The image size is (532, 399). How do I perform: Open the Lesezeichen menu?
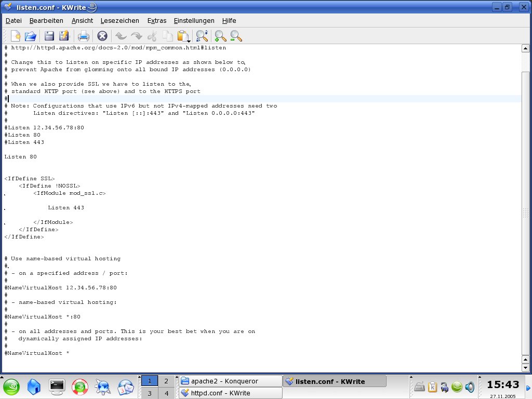(x=119, y=21)
